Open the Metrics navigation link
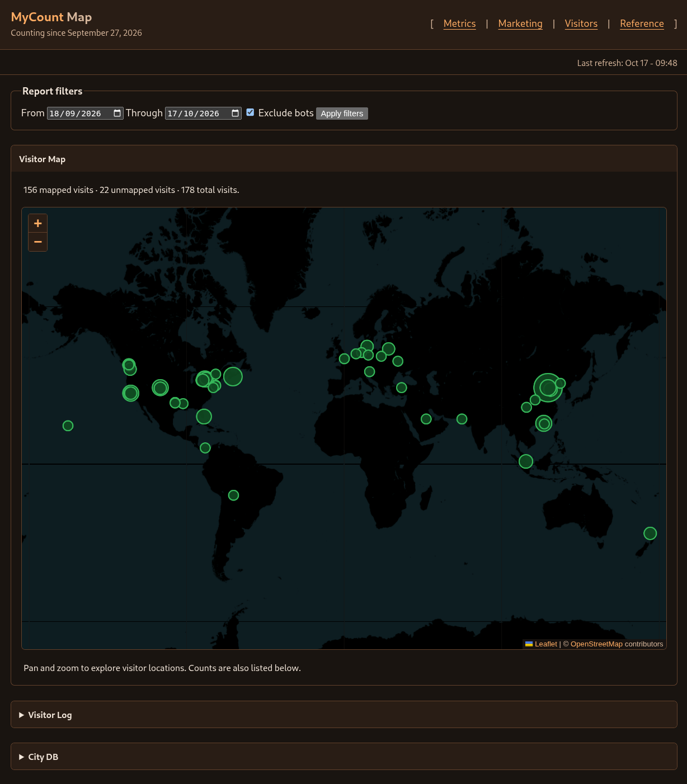This screenshot has height=784, width=687. tap(460, 23)
